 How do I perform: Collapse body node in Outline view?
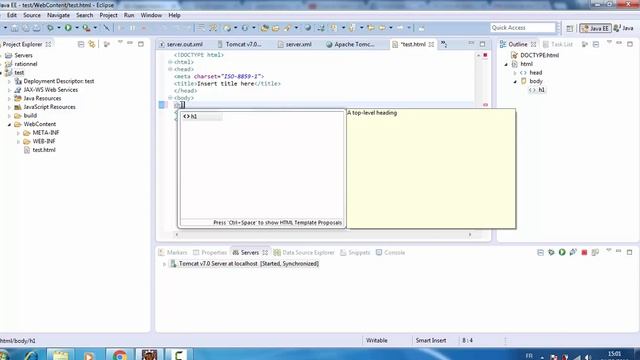pyautogui.click(x=515, y=82)
